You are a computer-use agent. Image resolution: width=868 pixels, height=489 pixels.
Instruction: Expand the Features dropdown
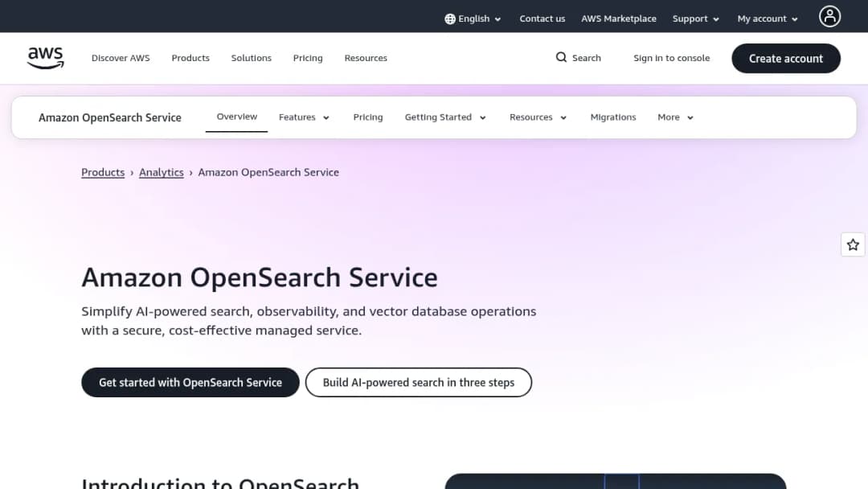point(304,117)
